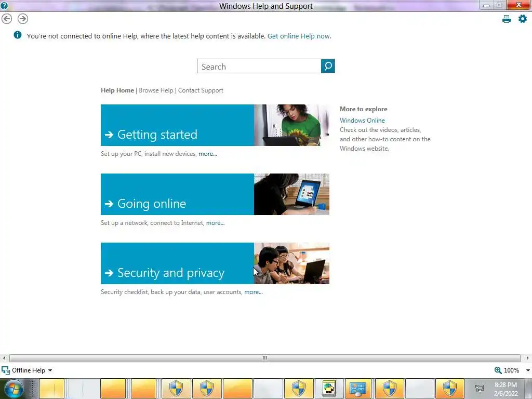This screenshot has height=399, width=532.
Task: Click the More to explore heading
Action: coord(363,109)
